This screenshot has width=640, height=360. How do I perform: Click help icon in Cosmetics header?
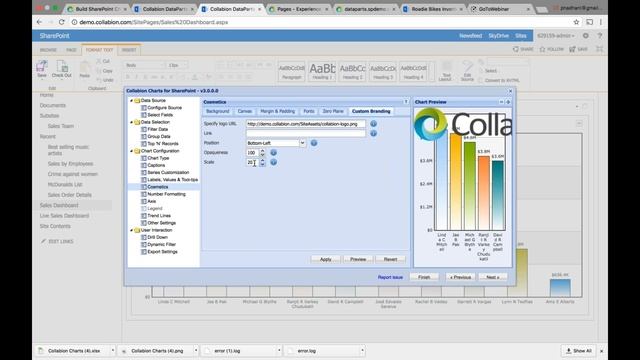pos(406,102)
